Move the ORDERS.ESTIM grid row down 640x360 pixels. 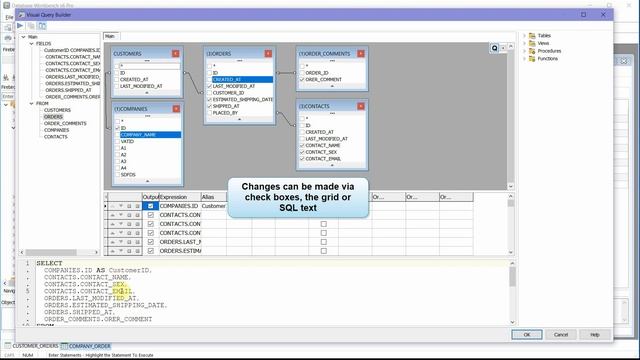(121, 251)
